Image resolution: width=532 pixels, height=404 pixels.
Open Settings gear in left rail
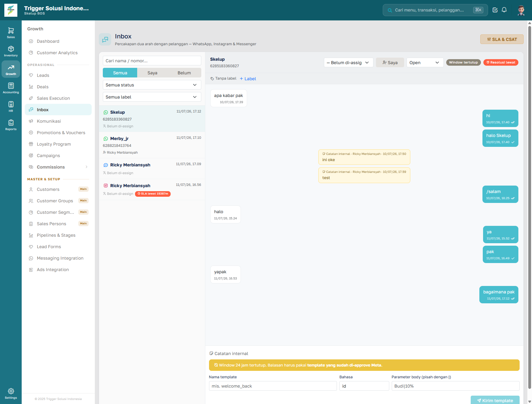pos(11,393)
